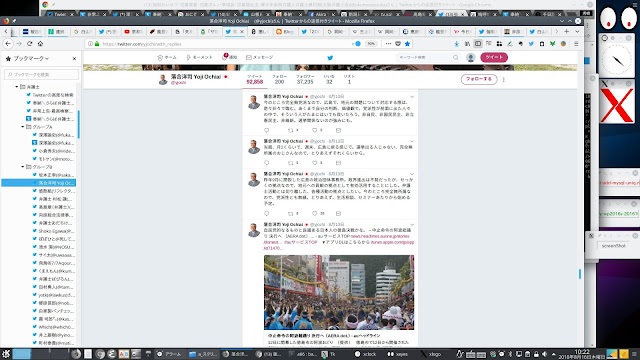640x360 pixels.
Task: Open fourth tweet's dropdown chevron
Action: pos(412,224)
